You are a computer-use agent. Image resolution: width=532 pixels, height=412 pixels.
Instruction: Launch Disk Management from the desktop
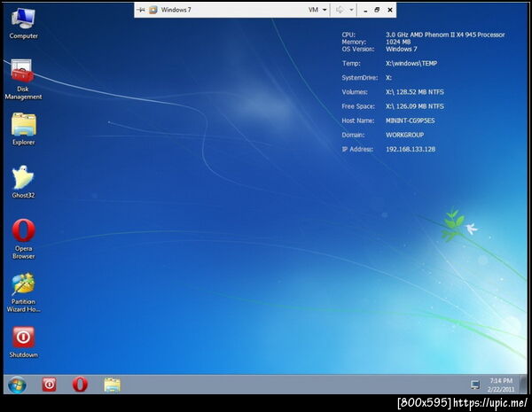pyautogui.click(x=23, y=80)
